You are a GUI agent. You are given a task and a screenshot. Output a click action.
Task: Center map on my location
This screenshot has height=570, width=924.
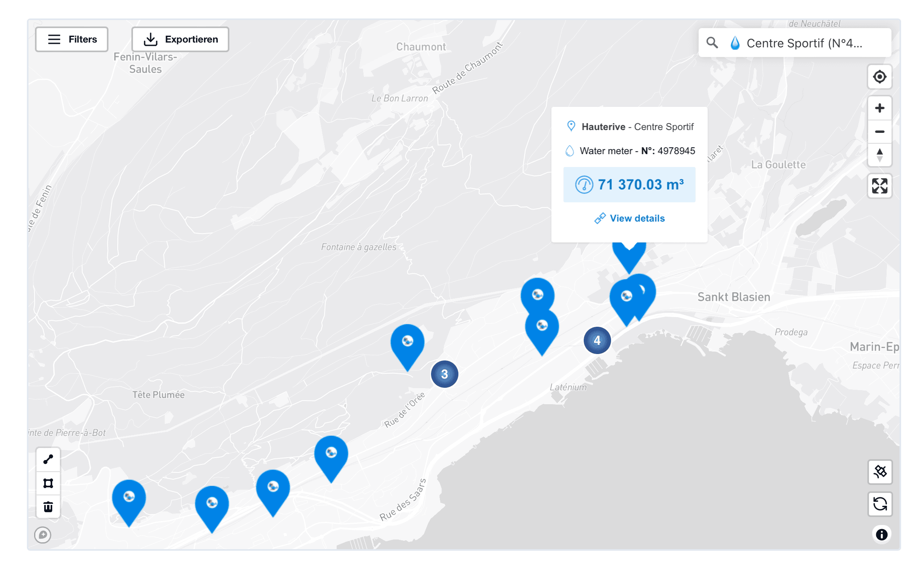(x=879, y=77)
